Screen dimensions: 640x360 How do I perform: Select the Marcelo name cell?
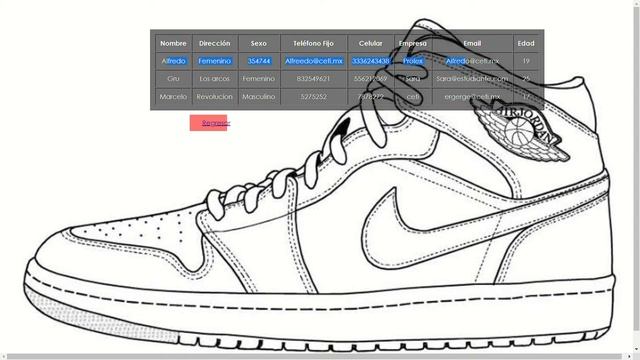pos(173,97)
